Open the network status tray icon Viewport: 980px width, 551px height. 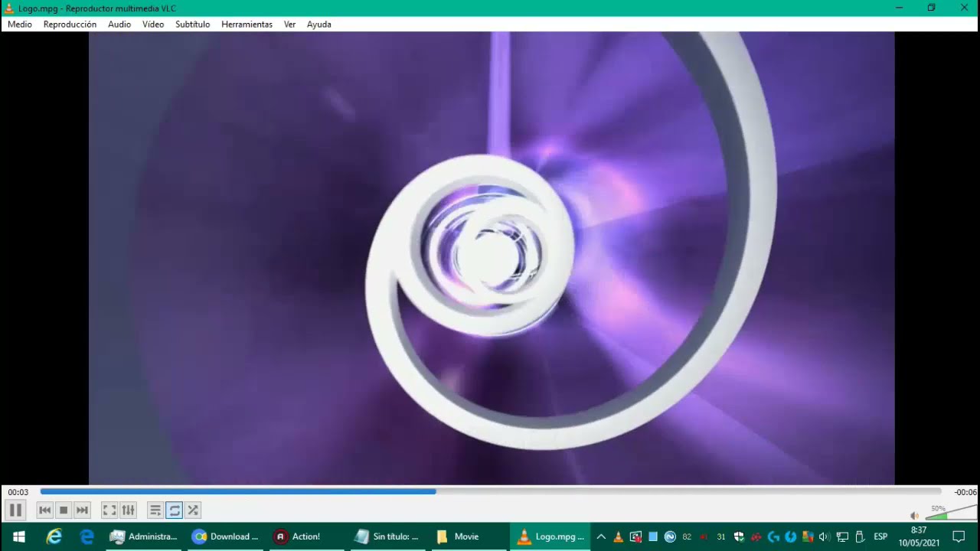coord(842,536)
